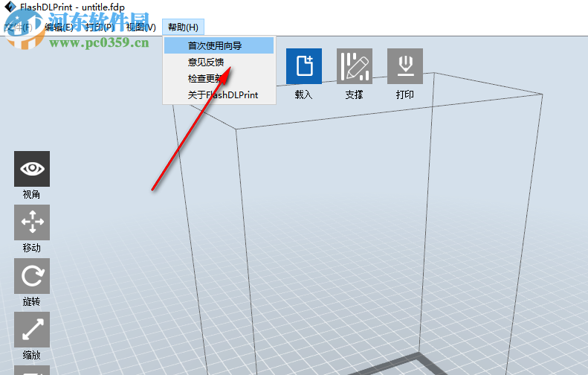Open the Help 帮助(H) menu
Viewport: 588px width, 375px height.
pyautogui.click(x=183, y=27)
